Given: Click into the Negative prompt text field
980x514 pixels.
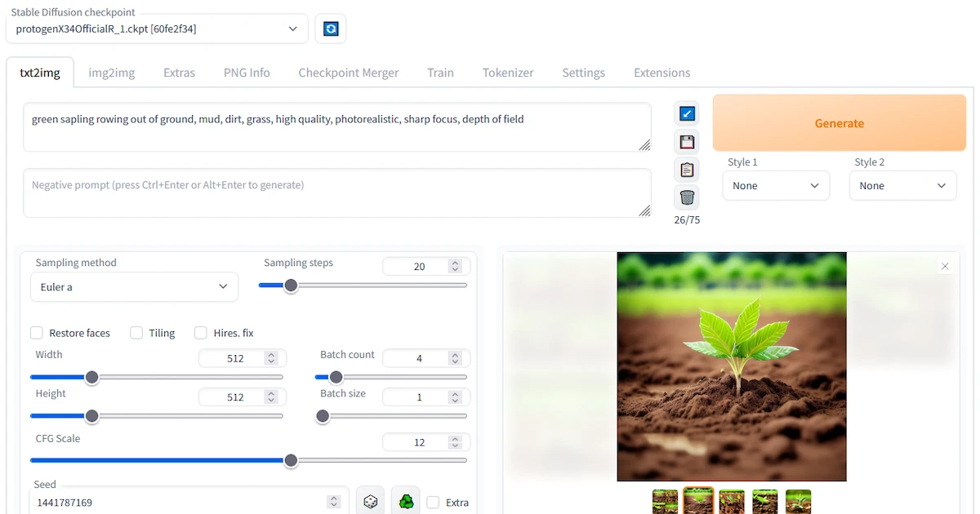Looking at the screenshot, I should 335,193.
